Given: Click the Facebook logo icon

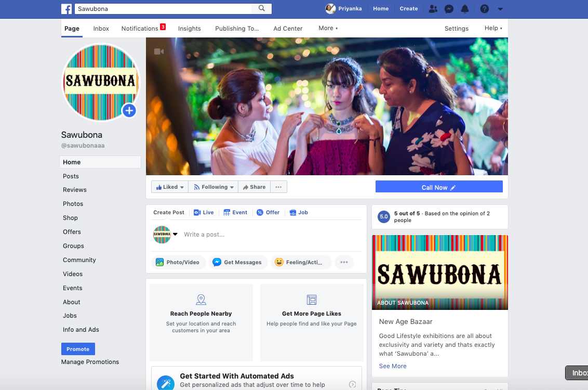Looking at the screenshot, I should pos(66,9).
